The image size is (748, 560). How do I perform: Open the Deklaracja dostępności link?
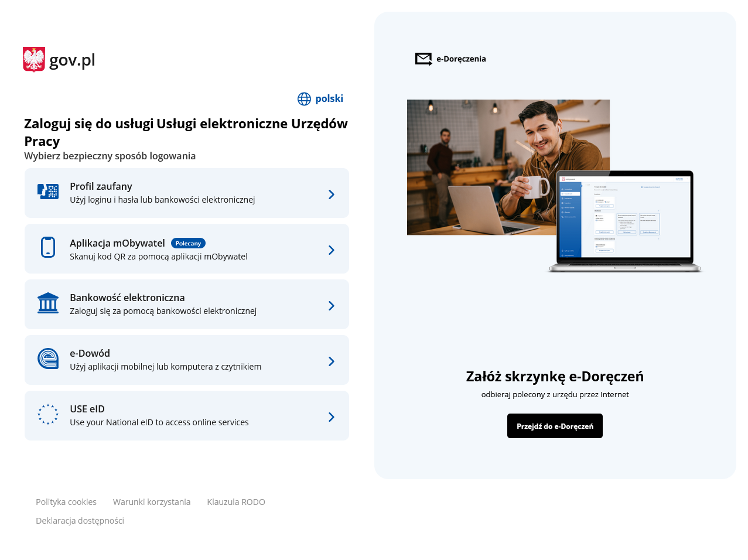[80, 521]
